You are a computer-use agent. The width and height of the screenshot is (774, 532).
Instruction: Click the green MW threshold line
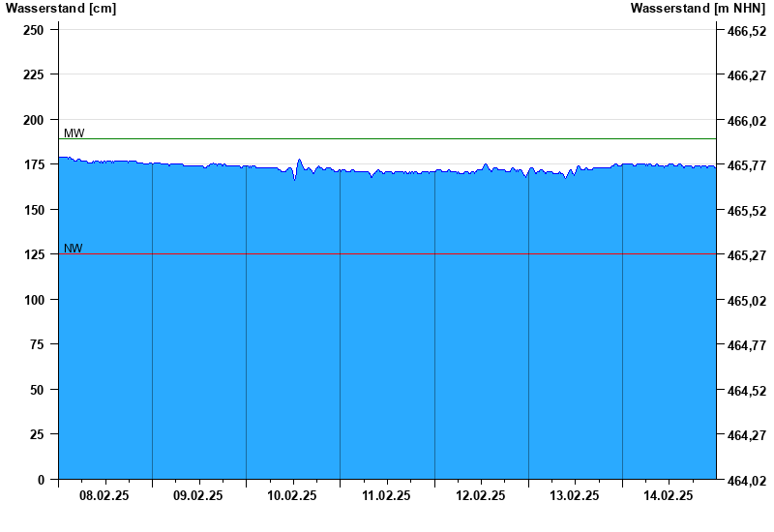(x=388, y=138)
